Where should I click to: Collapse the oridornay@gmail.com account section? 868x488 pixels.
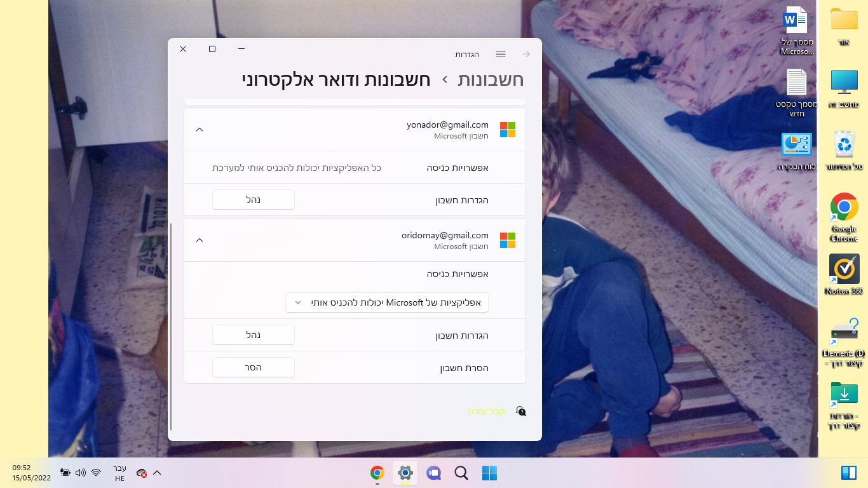point(200,240)
